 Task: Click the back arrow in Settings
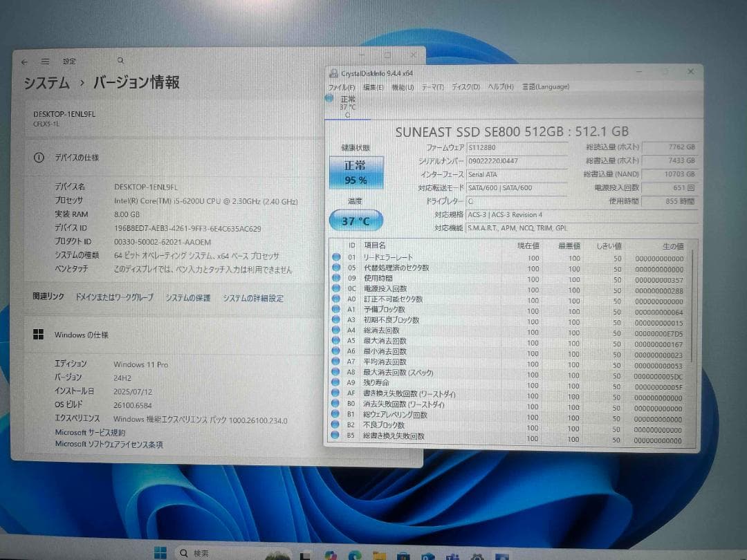coord(24,61)
